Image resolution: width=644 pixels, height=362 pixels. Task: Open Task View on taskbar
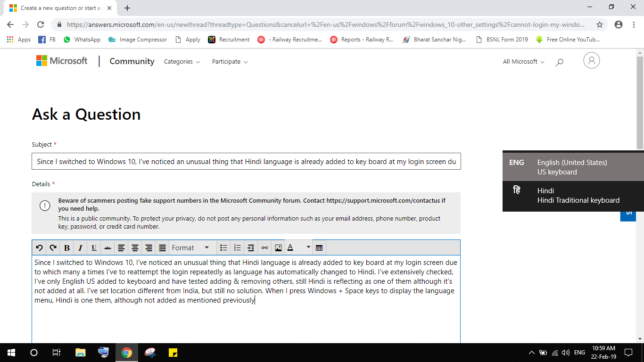pyautogui.click(x=57, y=353)
